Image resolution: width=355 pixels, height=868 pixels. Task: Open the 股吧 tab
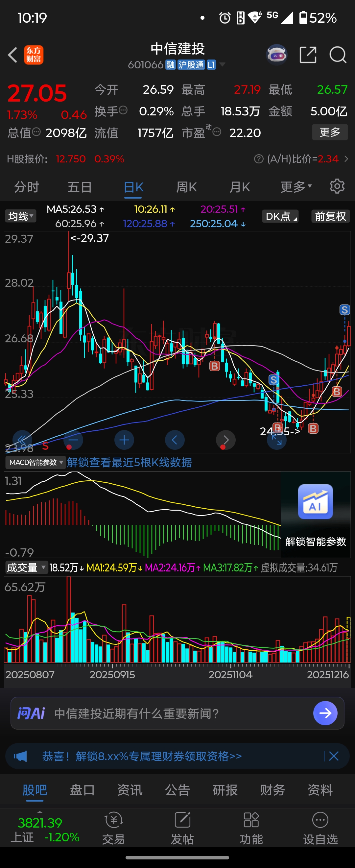[35, 790]
